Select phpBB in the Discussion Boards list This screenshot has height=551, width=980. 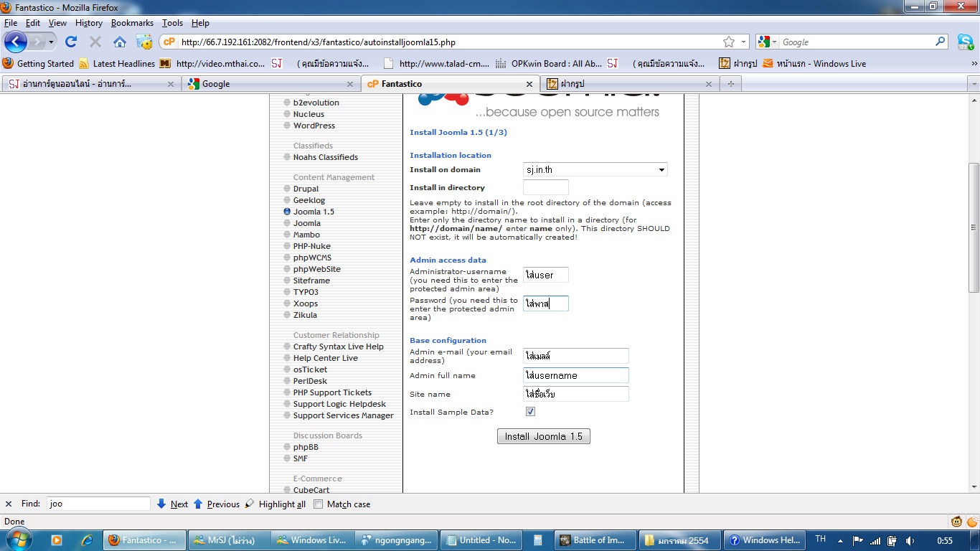click(306, 447)
